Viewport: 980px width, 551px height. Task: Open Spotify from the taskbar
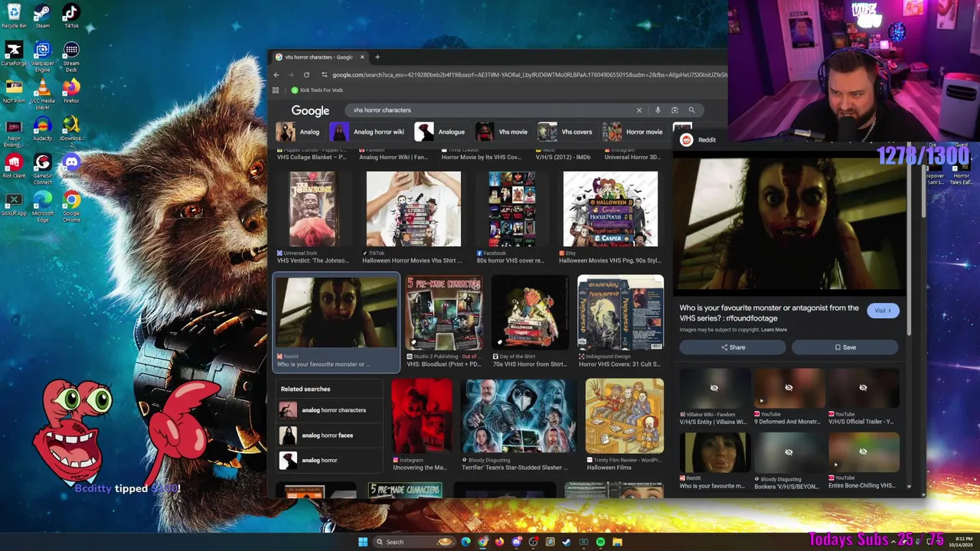coord(600,542)
